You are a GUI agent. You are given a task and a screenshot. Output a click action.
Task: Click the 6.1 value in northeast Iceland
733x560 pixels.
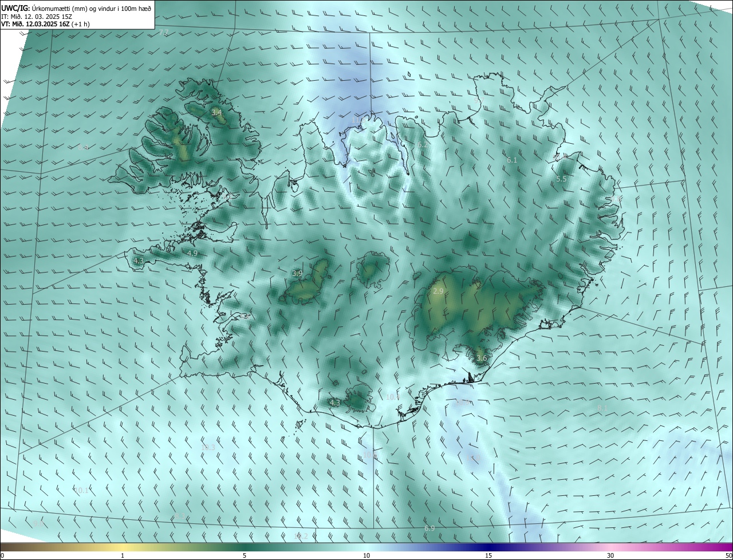[x=512, y=160]
